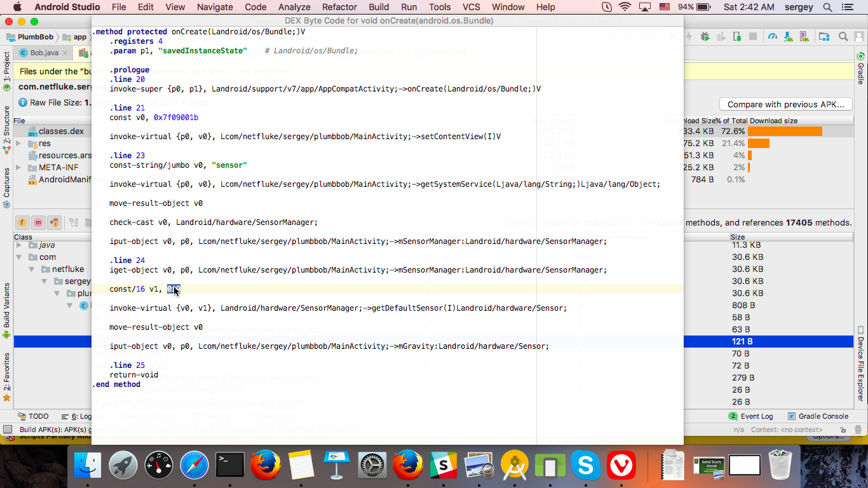The height and width of the screenshot is (488, 868).
Task: Click the user account avatar icon
Action: click(858, 37)
